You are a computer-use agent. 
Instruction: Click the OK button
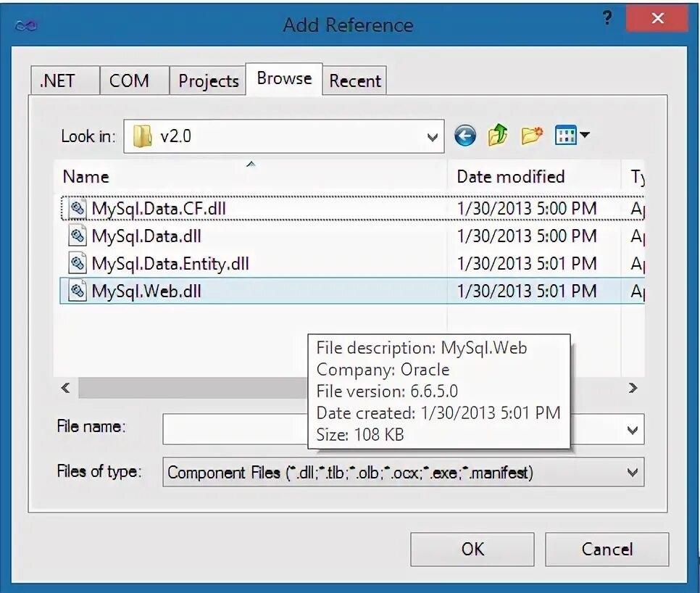[x=472, y=550]
